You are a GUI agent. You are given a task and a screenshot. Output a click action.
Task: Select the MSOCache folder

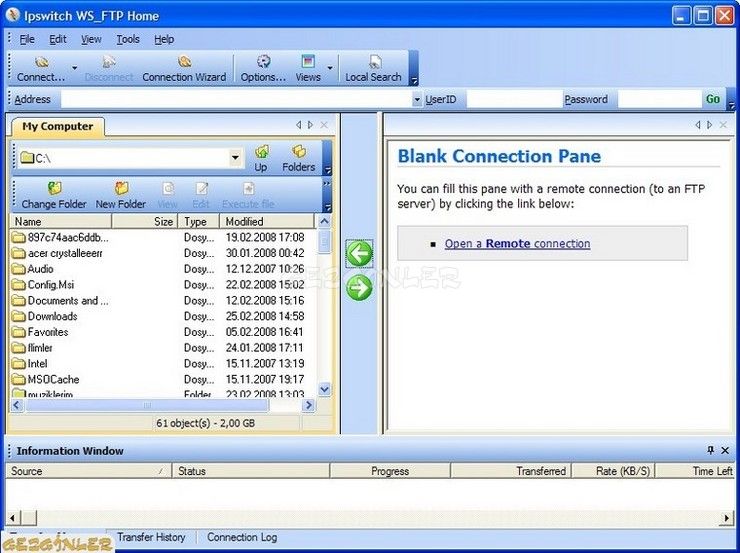coord(45,379)
